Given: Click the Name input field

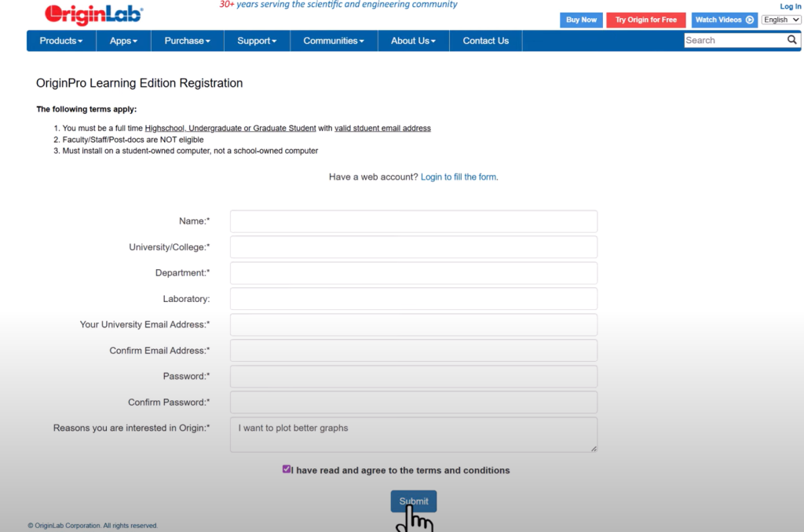Looking at the screenshot, I should tap(413, 220).
